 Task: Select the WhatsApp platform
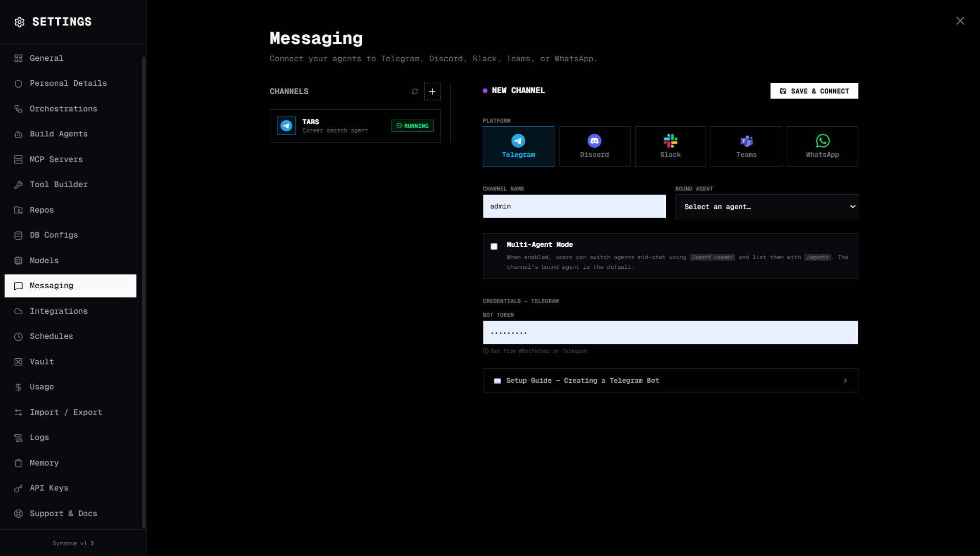[x=823, y=146]
